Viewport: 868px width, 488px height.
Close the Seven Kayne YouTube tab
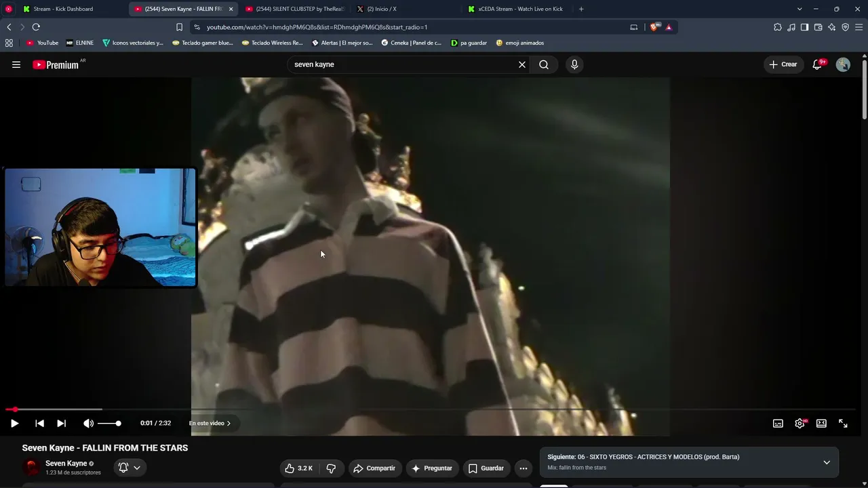pos(231,9)
